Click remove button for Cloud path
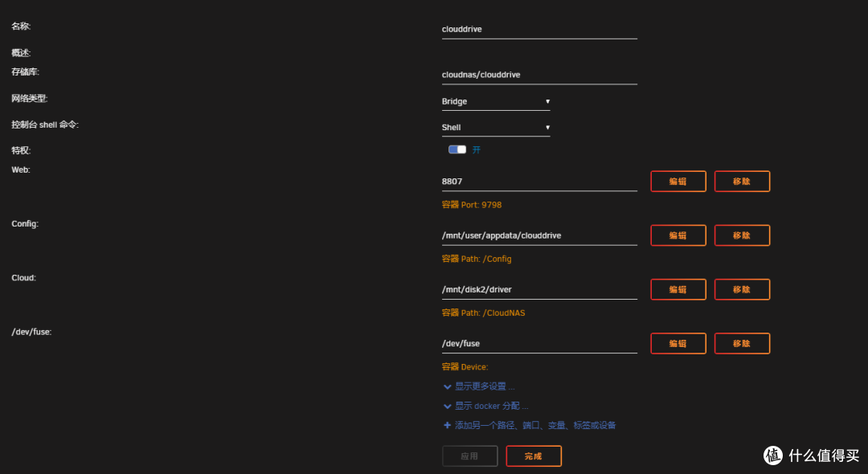Viewport: 868px width, 474px height. tap(742, 290)
